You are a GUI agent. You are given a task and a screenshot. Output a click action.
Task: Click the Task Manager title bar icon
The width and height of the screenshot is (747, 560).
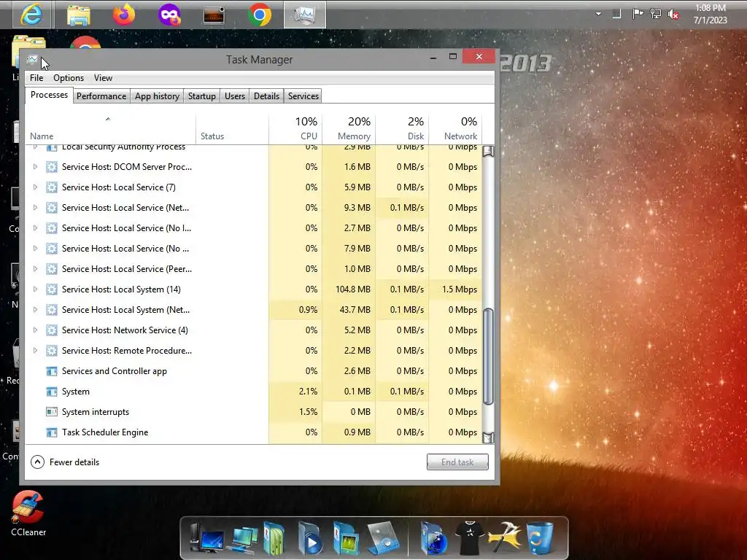(x=32, y=60)
